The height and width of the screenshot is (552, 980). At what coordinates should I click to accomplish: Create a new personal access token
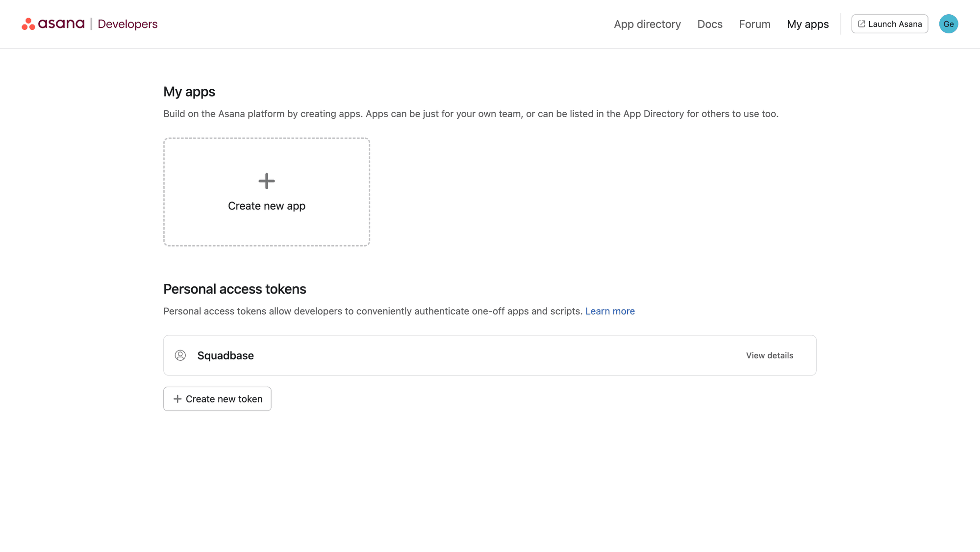217,399
